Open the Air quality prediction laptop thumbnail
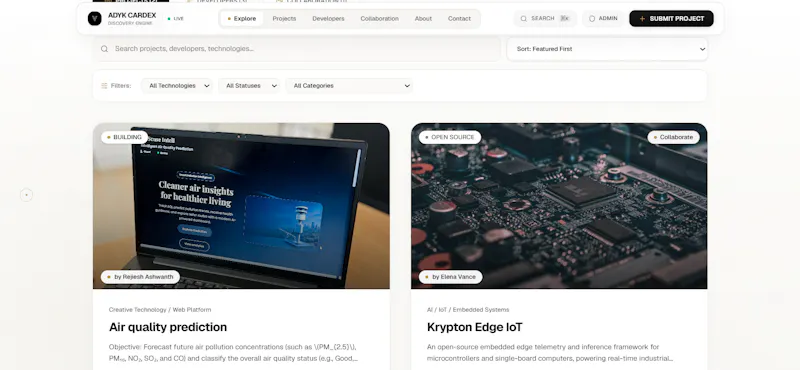This screenshot has width=800, height=370. [x=241, y=206]
